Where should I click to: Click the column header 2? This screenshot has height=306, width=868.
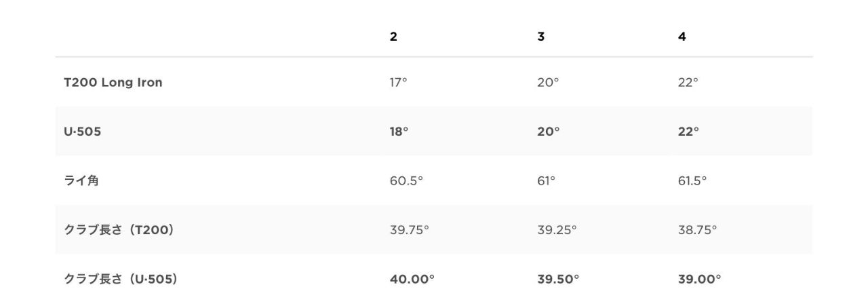pyautogui.click(x=393, y=37)
